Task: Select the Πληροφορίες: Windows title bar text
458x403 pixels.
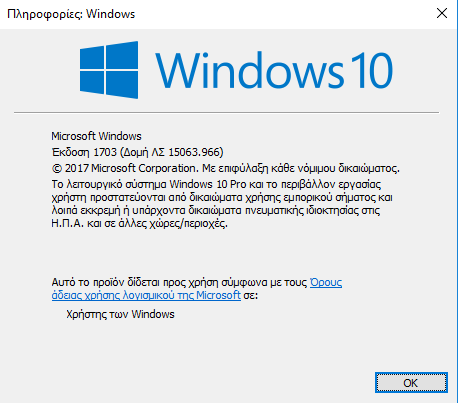Action: tap(71, 14)
